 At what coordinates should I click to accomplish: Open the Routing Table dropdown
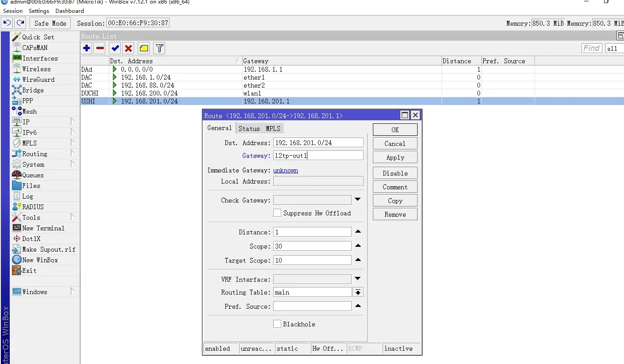coord(358,292)
